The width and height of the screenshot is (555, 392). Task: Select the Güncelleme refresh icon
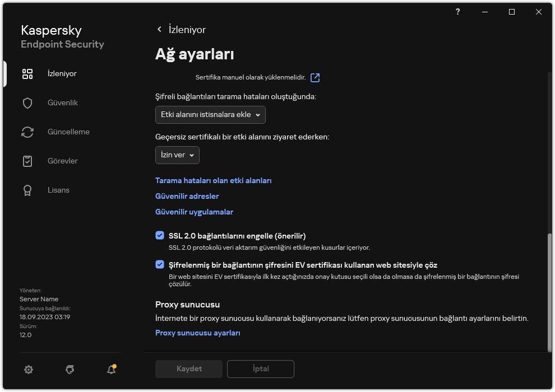[x=27, y=132]
